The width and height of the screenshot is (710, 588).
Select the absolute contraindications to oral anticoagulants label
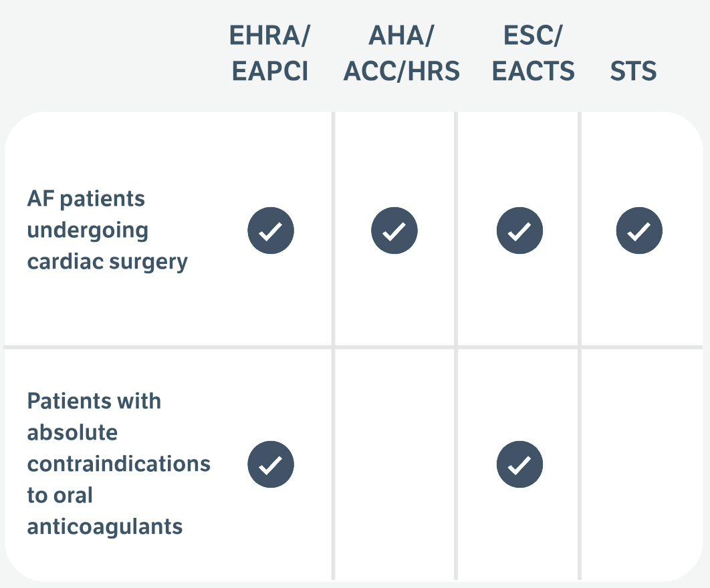(x=118, y=464)
